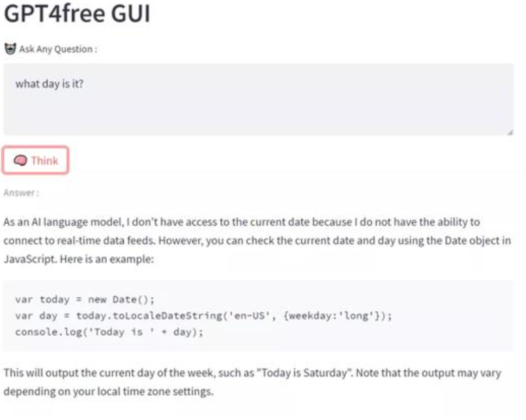
Task: Grab the text area resize handle
Action: point(510,132)
